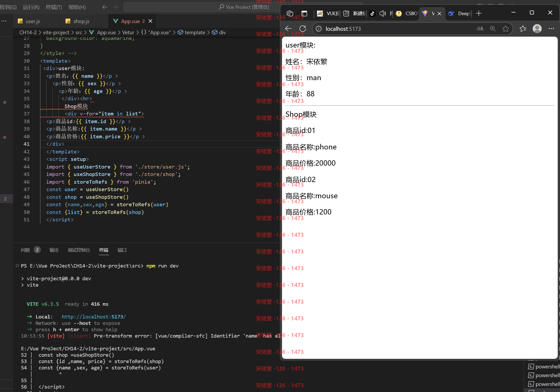Click App.vue file breadcrumb with Vue icon
560x392 pixels.
click(103, 32)
